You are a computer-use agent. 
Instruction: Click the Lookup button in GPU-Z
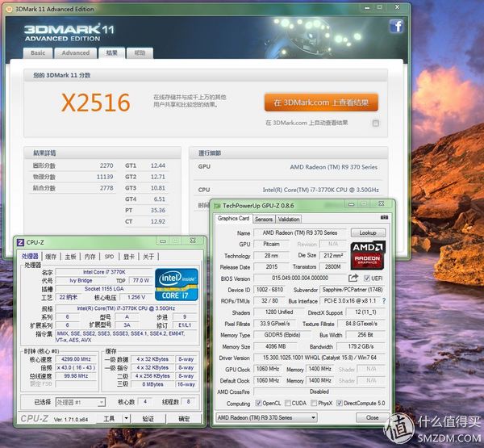pos(368,232)
